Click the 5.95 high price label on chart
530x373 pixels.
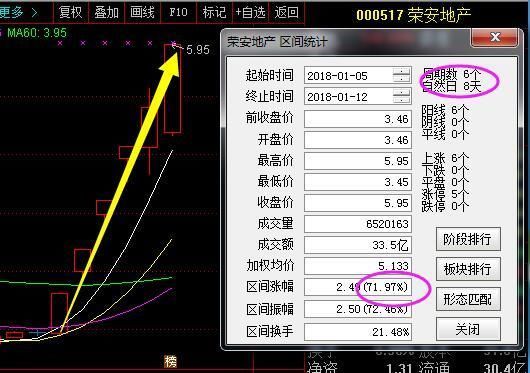point(198,50)
